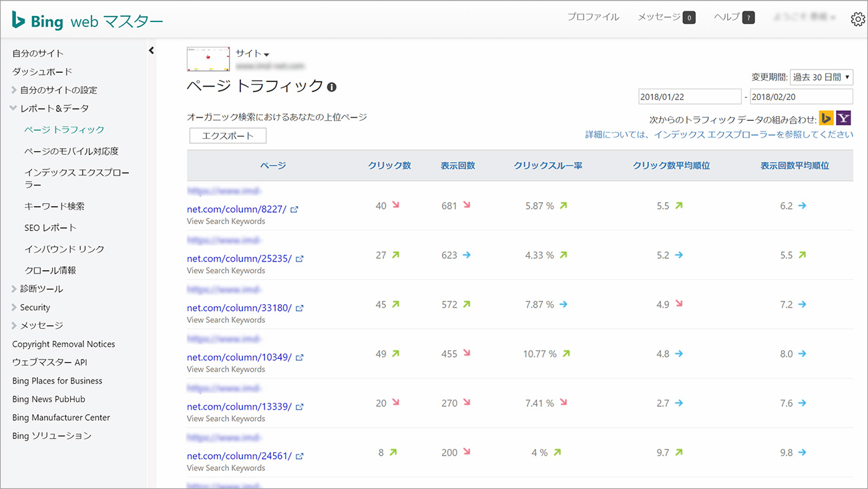The height and width of the screenshot is (489, 868).
Task: Click green arrow beside 5.5 impression position
Action: (x=803, y=255)
